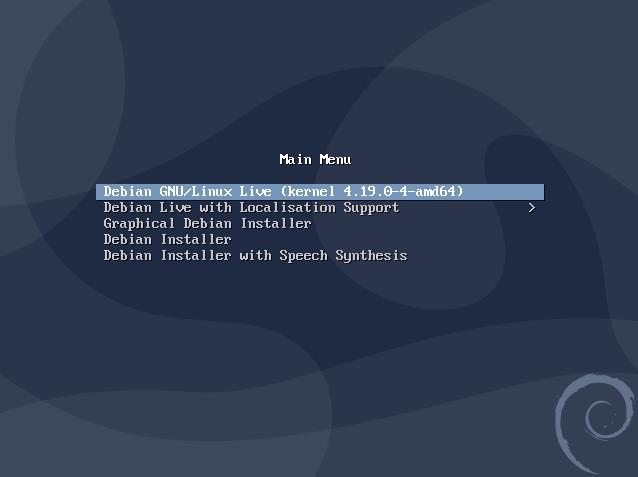
Task: Click the Main Menu title text
Action: coord(315,159)
